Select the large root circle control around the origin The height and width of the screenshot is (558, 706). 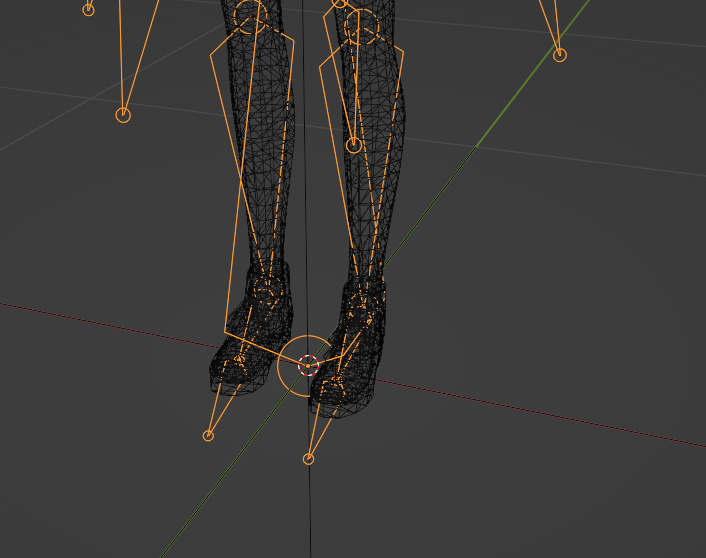(307, 366)
